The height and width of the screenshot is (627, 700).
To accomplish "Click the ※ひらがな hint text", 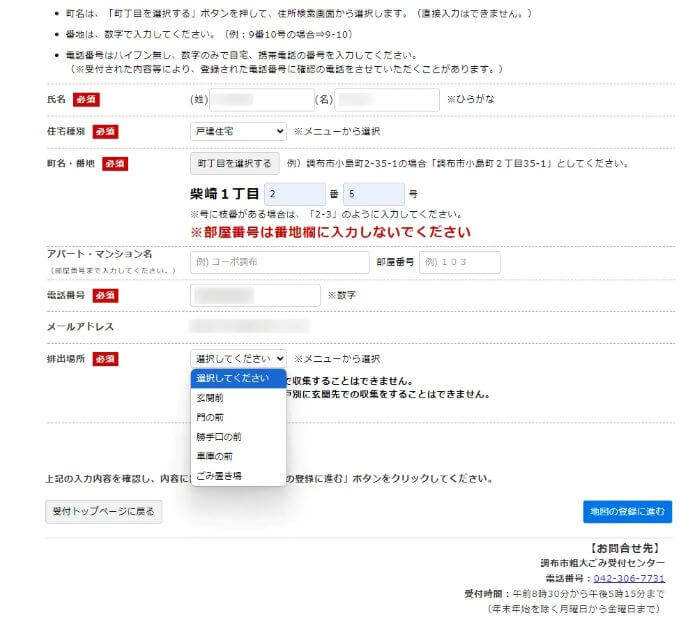I will pyautogui.click(x=471, y=99).
